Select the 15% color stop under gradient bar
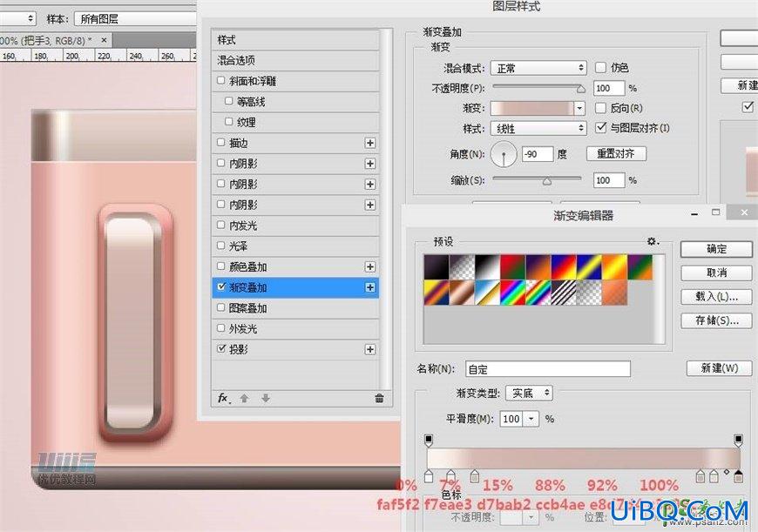 (x=475, y=476)
